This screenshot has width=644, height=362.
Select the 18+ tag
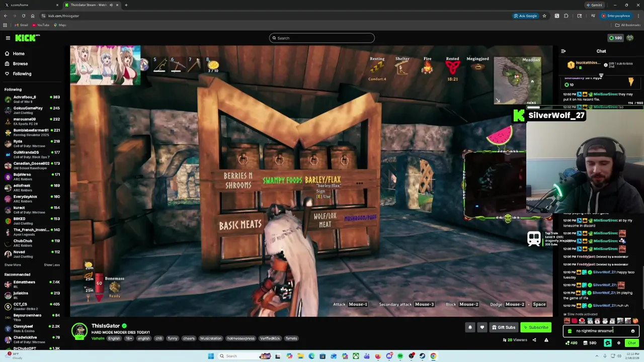[x=129, y=338]
